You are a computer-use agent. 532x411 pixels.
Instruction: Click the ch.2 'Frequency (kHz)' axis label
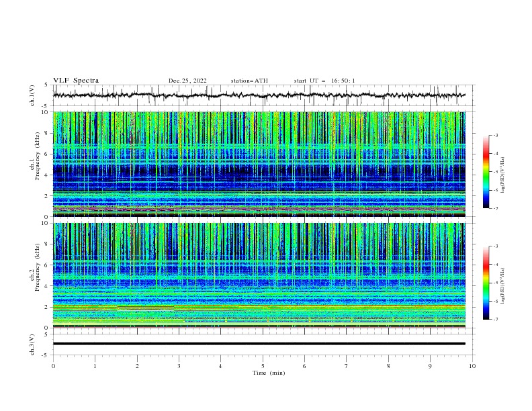pos(38,267)
